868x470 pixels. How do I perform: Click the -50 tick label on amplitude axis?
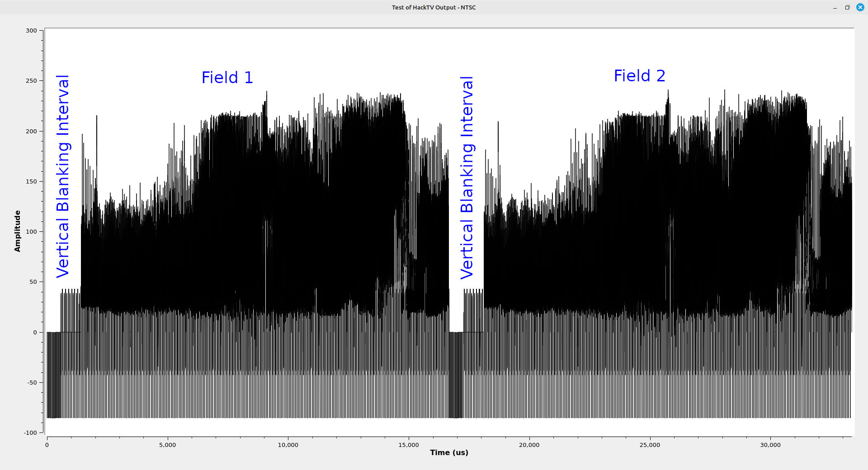pyautogui.click(x=32, y=382)
